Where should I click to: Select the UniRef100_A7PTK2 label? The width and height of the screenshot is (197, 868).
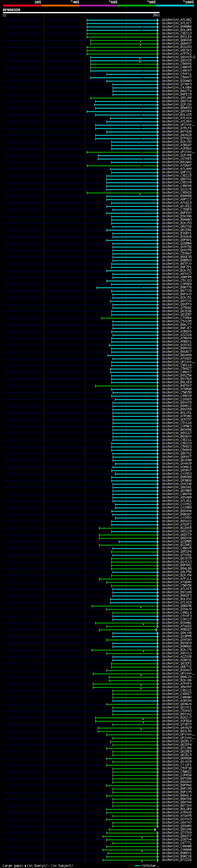click(176, 54)
